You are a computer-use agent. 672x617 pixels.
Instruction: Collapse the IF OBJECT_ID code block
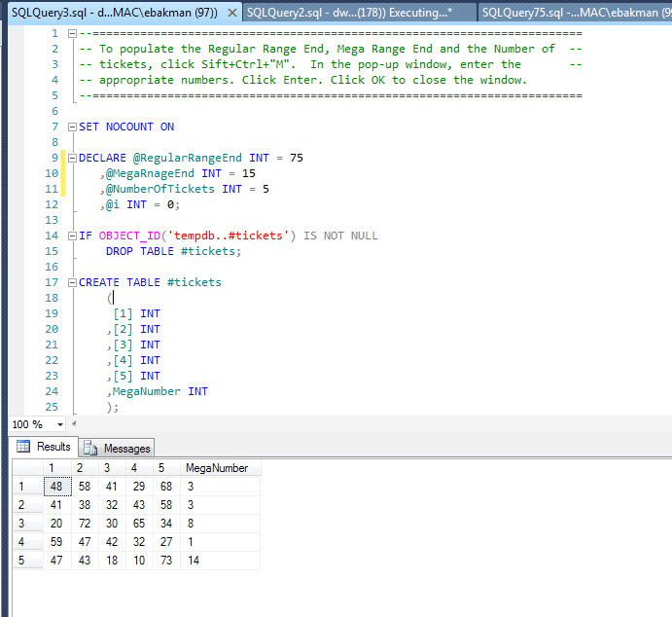(x=72, y=236)
